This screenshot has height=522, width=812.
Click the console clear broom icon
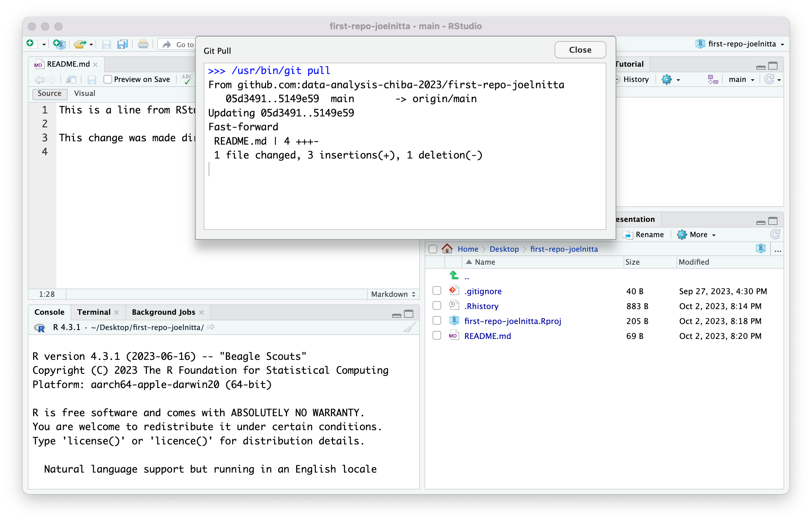point(410,328)
